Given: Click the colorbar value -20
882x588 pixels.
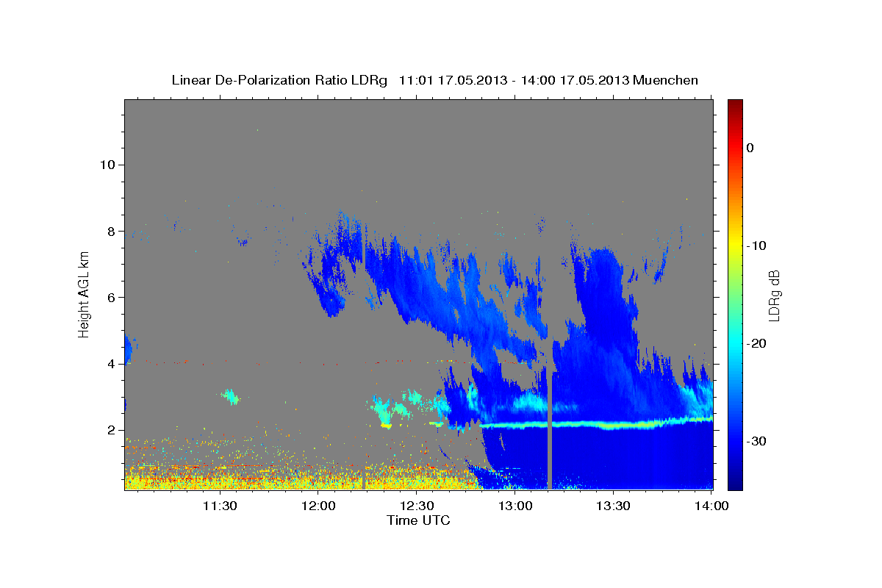Looking at the screenshot, I should [x=756, y=343].
